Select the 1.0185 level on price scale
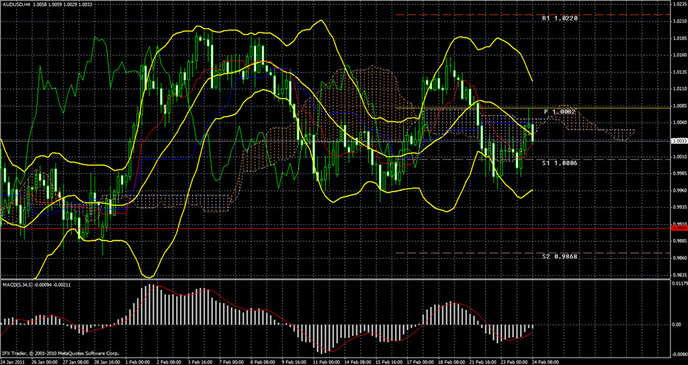The width and height of the screenshot is (688, 365). coord(679,39)
